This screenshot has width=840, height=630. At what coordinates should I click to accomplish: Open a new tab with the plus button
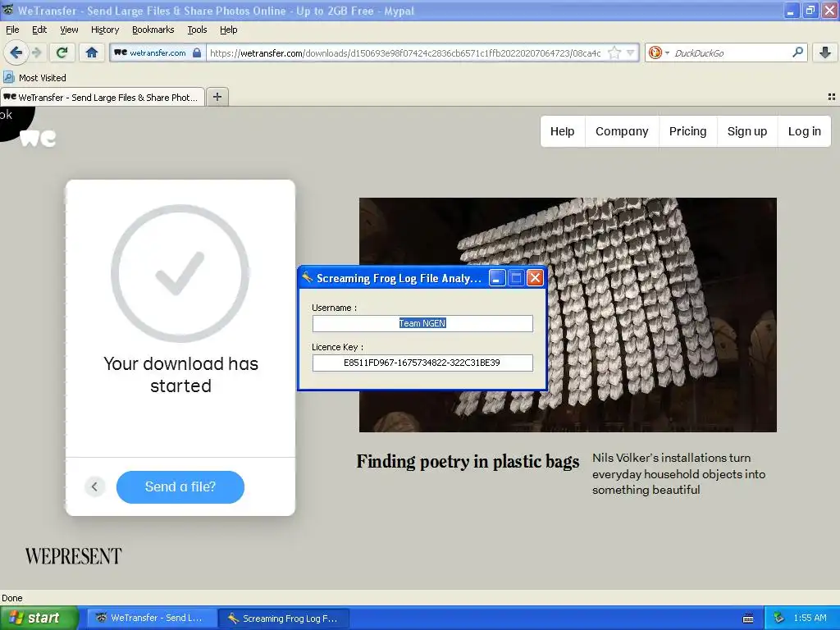pos(217,97)
